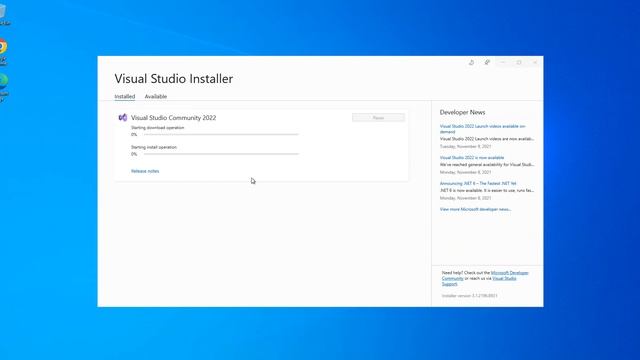
Task: Select the 'Starting download operation' status text
Action: click(x=158, y=128)
